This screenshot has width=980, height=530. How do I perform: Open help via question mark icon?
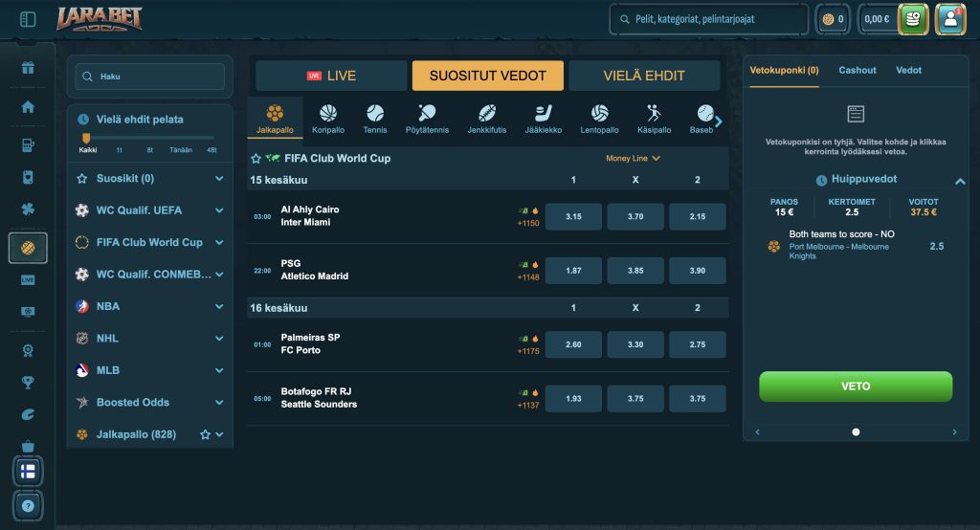coord(28,506)
